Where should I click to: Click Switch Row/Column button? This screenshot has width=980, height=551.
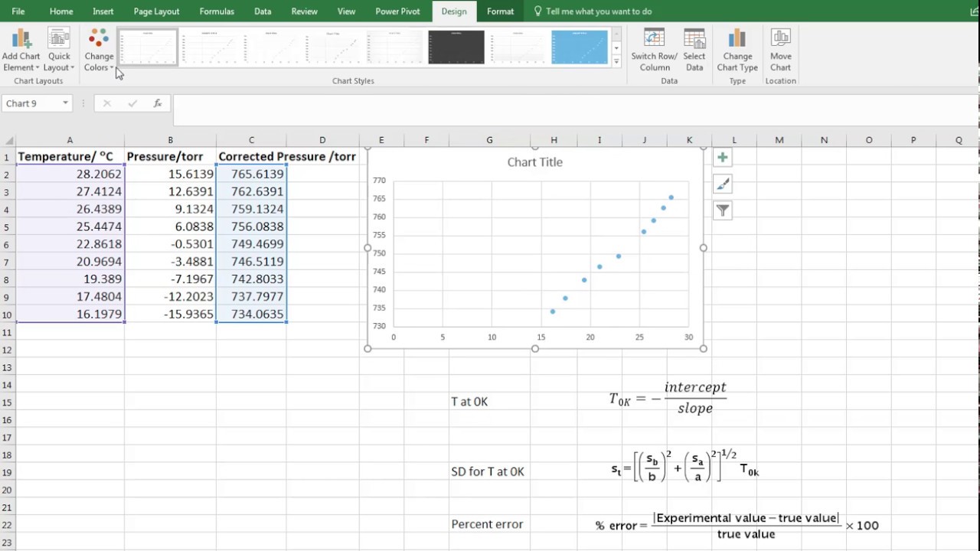(654, 51)
